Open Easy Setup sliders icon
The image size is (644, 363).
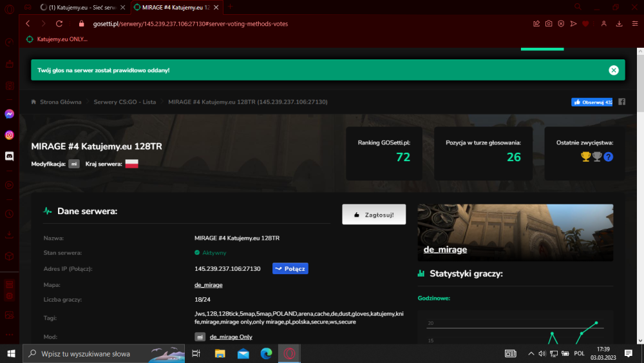[634, 24]
